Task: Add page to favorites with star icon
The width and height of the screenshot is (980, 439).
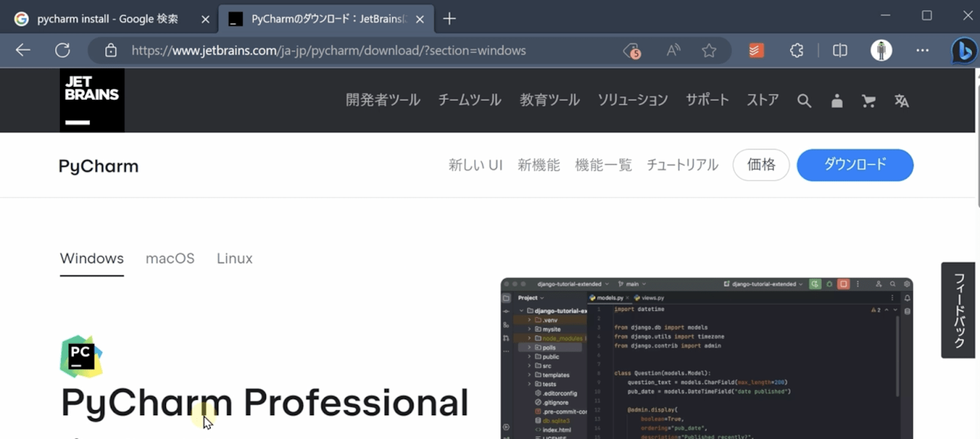Action: pos(709,50)
